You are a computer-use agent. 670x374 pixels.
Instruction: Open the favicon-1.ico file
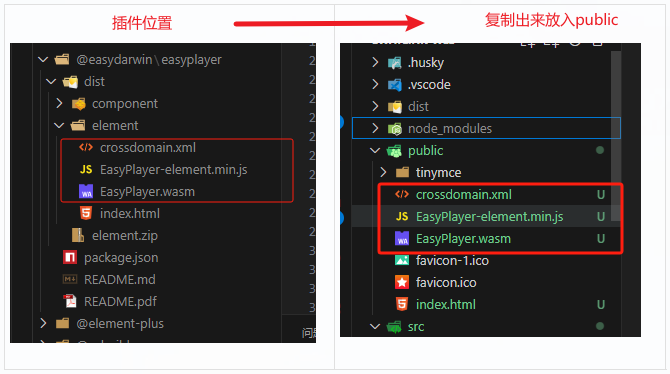453,260
